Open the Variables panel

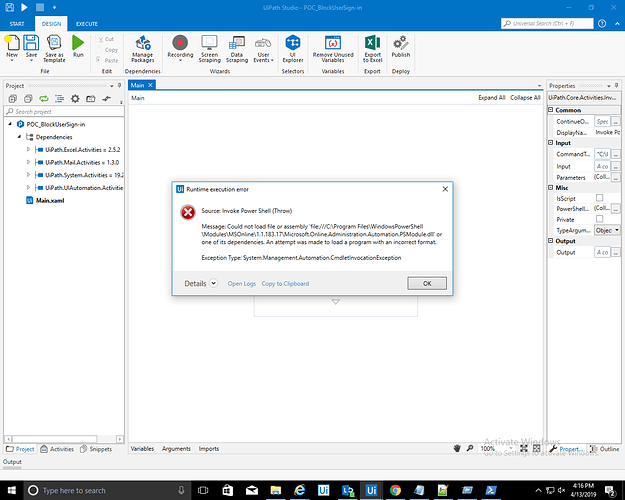pos(142,449)
